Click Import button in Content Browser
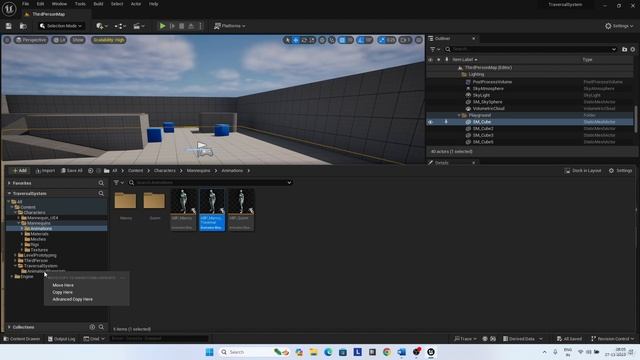Image resolution: width=640 pixels, height=360 pixels. pyautogui.click(x=45, y=171)
